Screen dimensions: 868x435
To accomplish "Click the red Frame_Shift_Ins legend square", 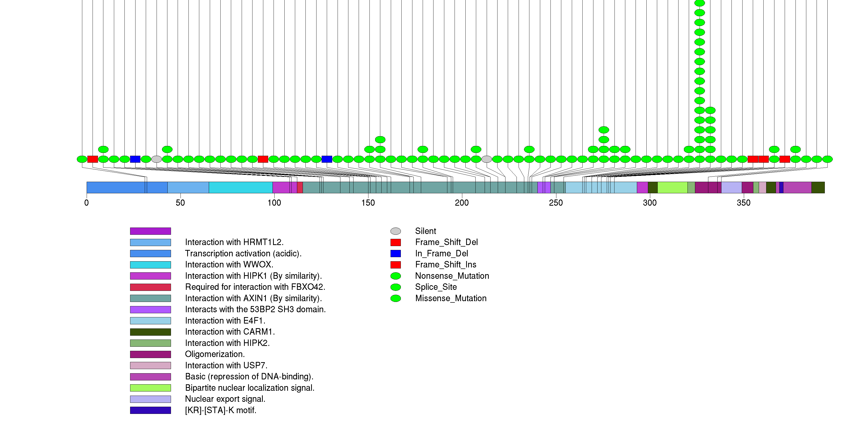I will coord(395,265).
